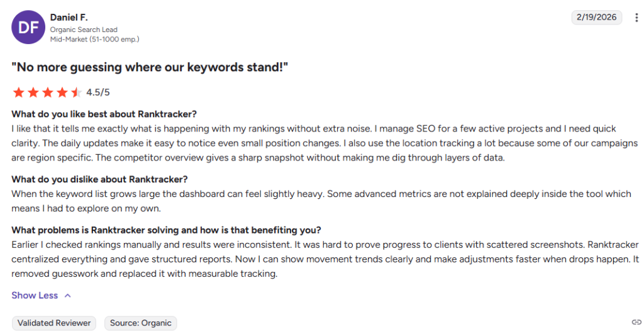644x336 pixels.
Task: Select the Validated Reviewer badge
Action: (x=54, y=323)
